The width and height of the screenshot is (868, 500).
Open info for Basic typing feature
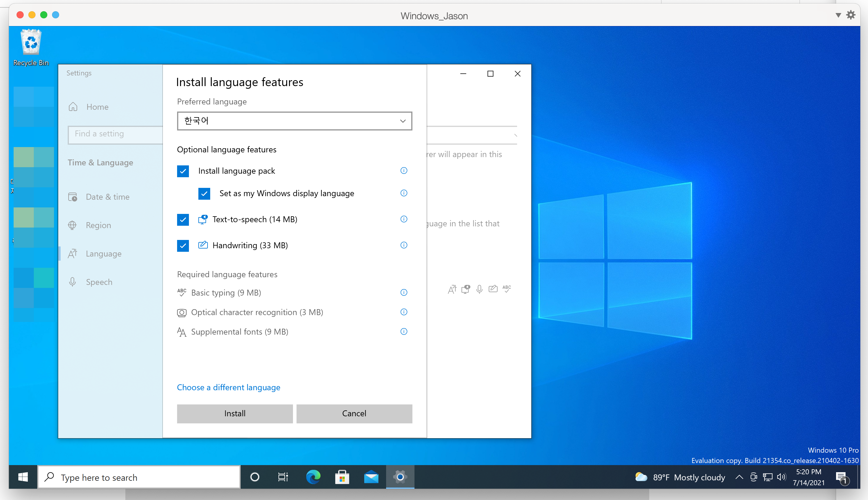pos(404,293)
